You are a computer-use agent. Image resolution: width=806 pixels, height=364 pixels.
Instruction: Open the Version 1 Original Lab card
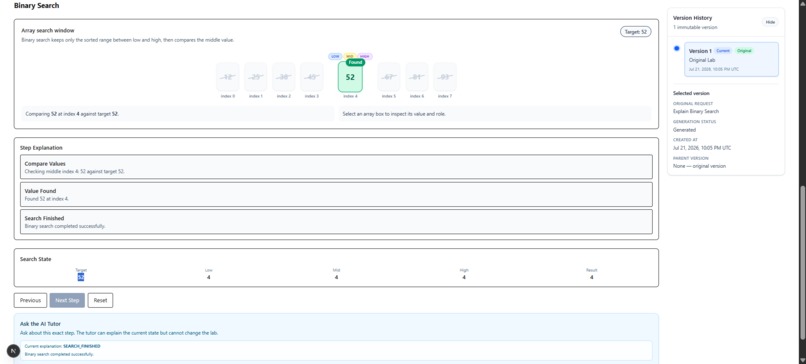731,59
